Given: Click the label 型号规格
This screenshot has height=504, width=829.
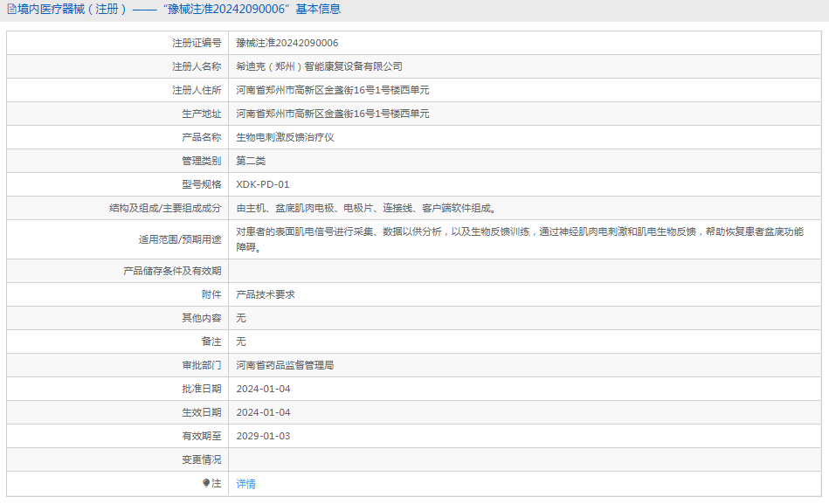Looking at the screenshot, I should point(202,184).
